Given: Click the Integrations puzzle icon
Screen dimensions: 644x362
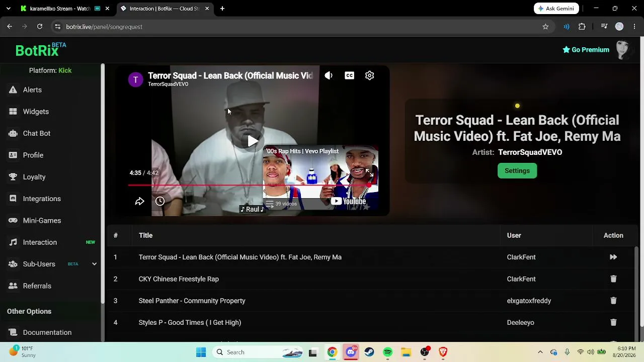Looking at the screenshot, I should point(13,199).
